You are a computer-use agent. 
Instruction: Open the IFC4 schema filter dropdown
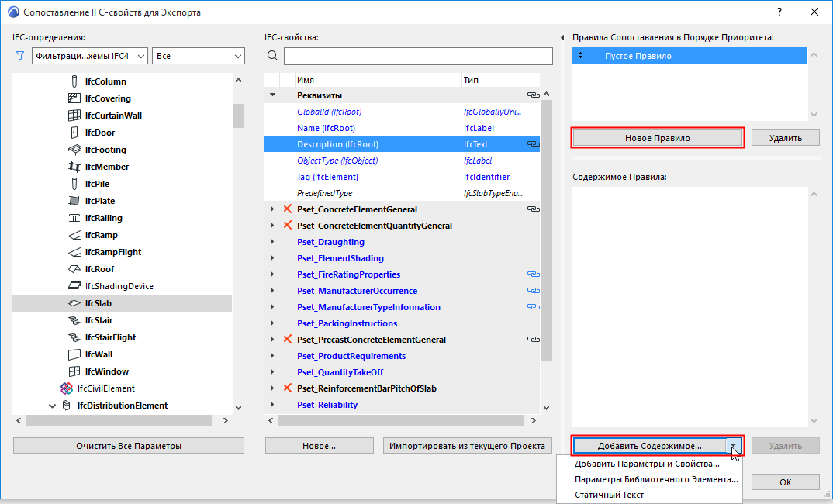pos(90,56)
